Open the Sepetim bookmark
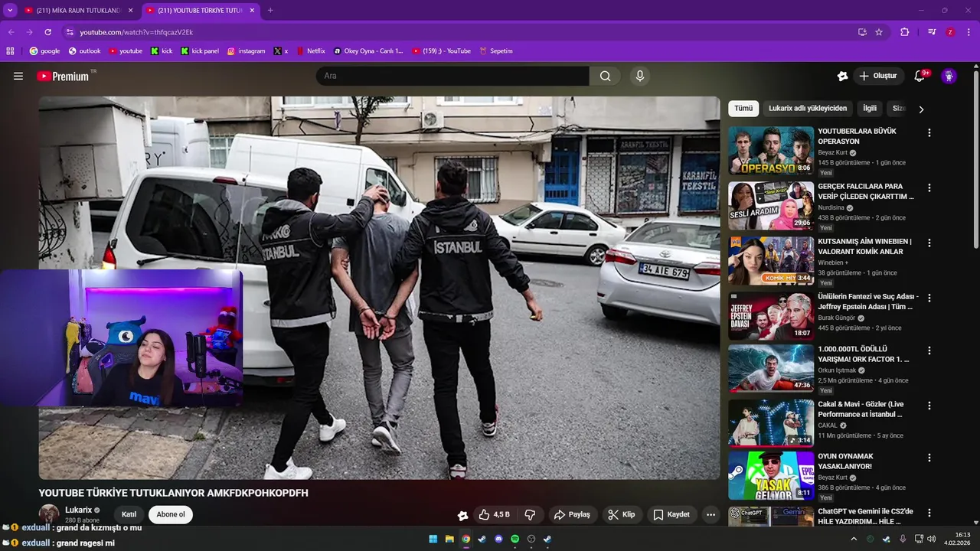The width and height of the screenshot is (980, 551). tap(495, 51)
